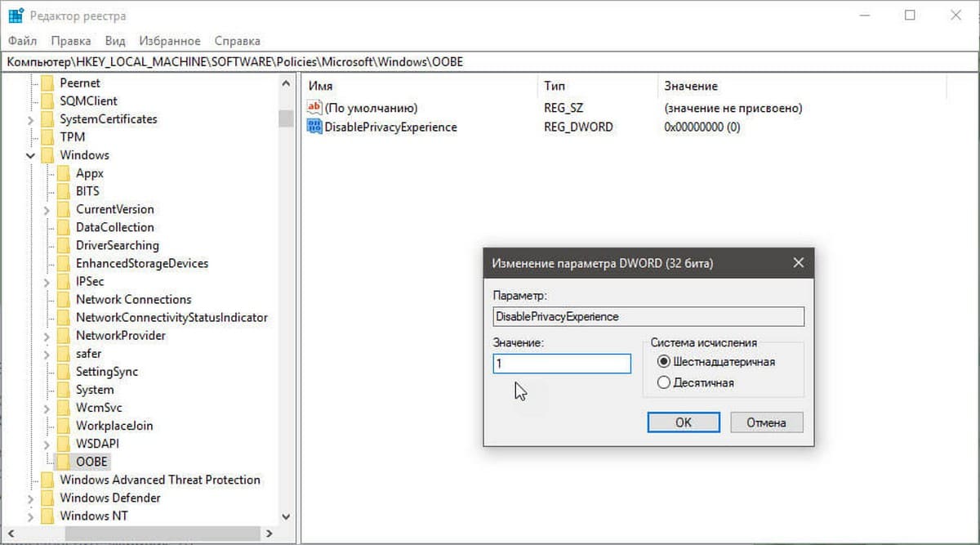Select the SystemCertificates folder icon

47,119
